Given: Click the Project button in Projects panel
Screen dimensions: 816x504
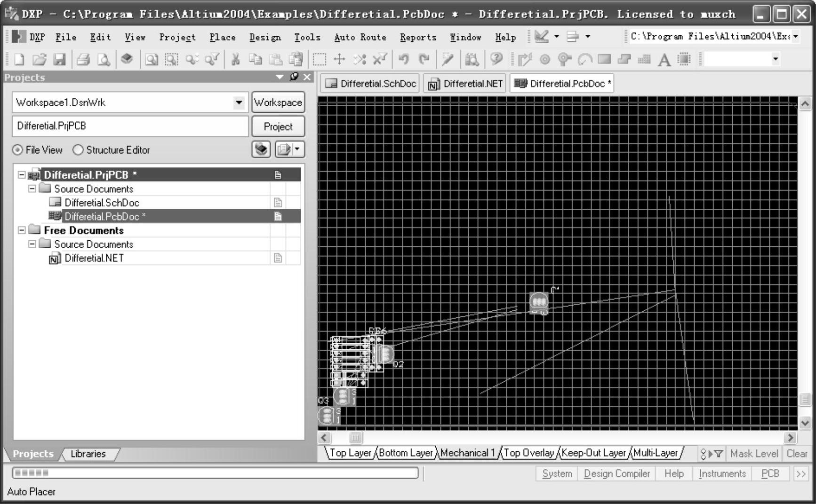Looking at the screenshot, I should click(x=278, y=126).
